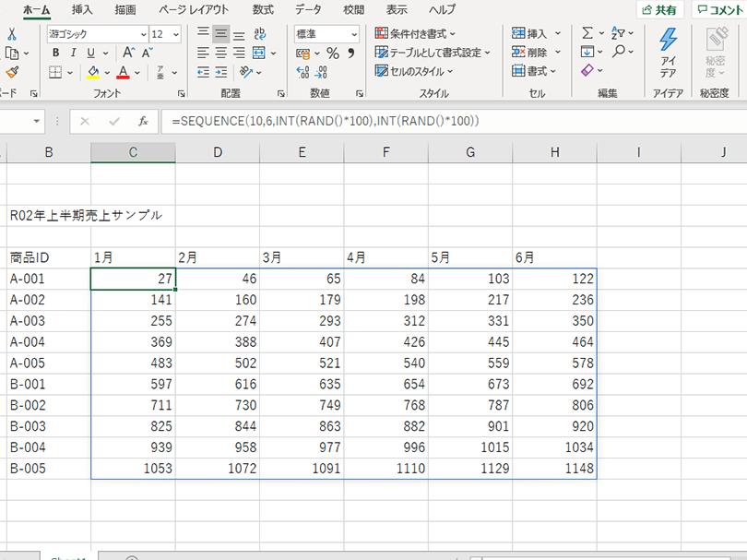Open the ページ レイアウト tab

[195, 9]
